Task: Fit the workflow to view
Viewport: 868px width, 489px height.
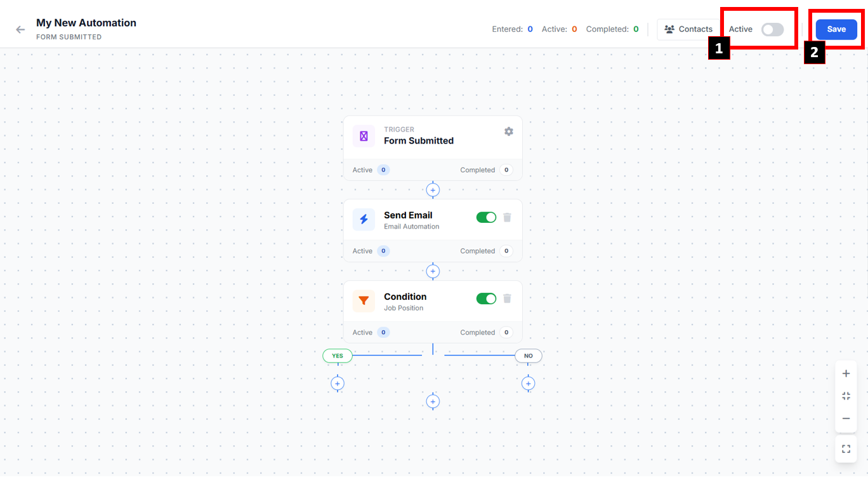Action: [846, 396]
